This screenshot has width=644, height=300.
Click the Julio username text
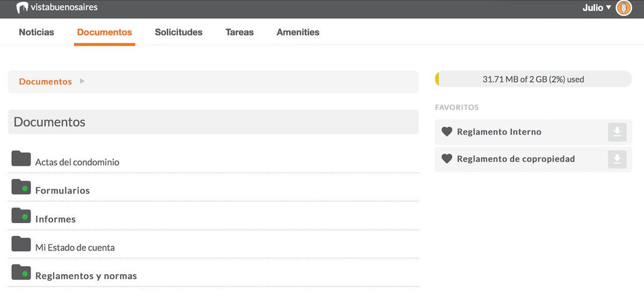593,8
